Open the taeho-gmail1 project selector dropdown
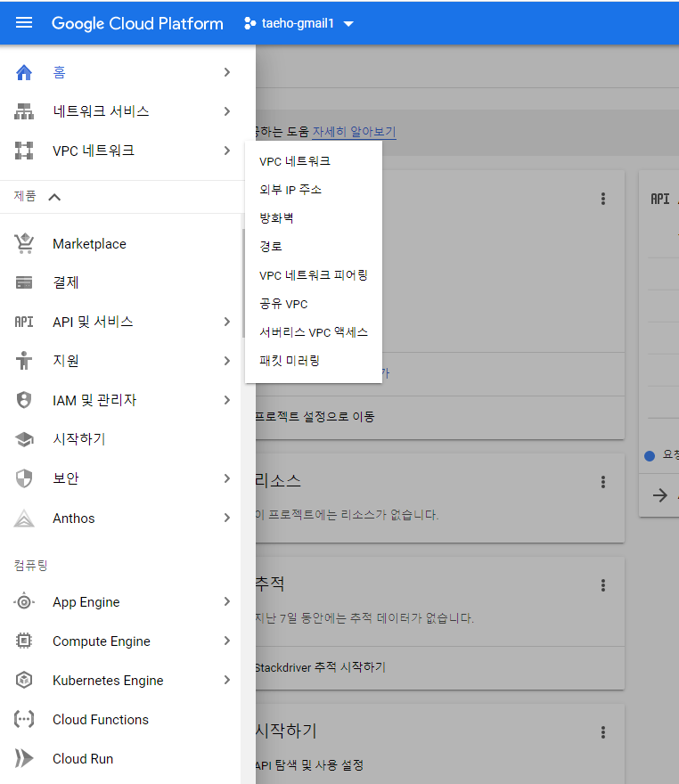The image size is (679, 784). click(299, 23)
